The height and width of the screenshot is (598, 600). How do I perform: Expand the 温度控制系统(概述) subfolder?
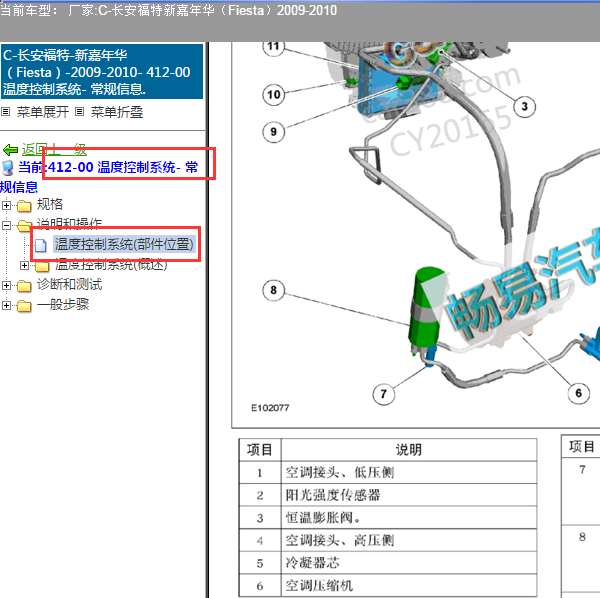pos(24,265)
